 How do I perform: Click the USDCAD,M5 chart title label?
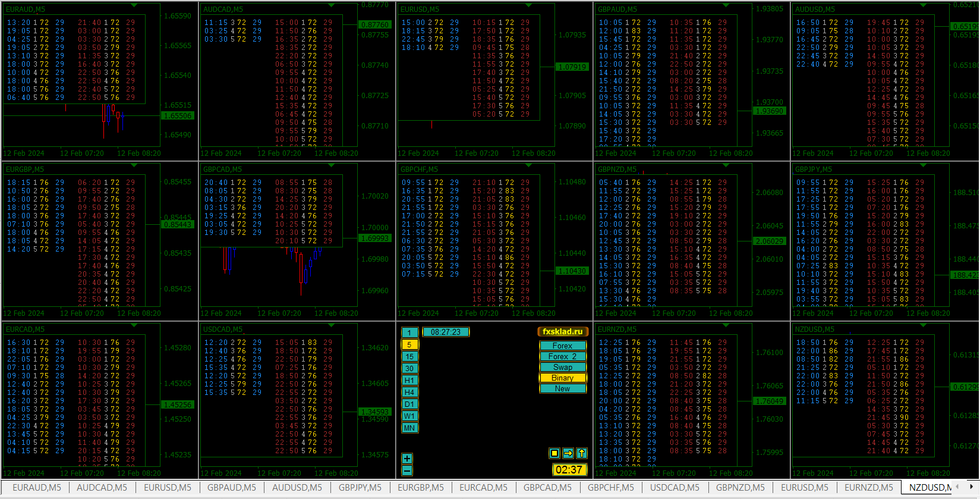[x=223, y=329]
